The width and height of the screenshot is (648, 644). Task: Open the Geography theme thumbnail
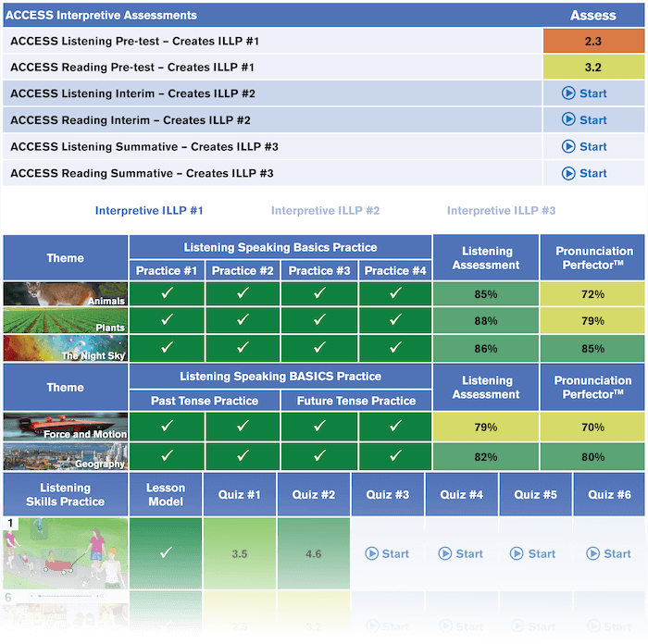[66, 456]
